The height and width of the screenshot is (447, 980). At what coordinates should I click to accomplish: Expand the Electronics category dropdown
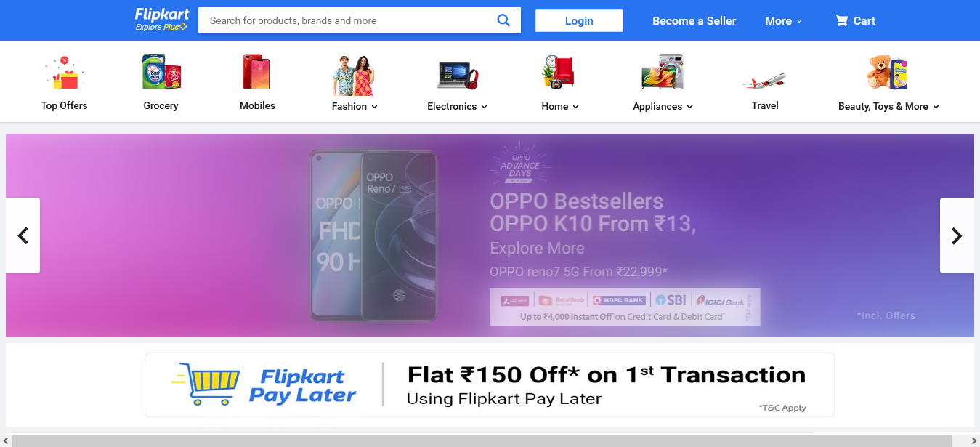coord(458,106)
